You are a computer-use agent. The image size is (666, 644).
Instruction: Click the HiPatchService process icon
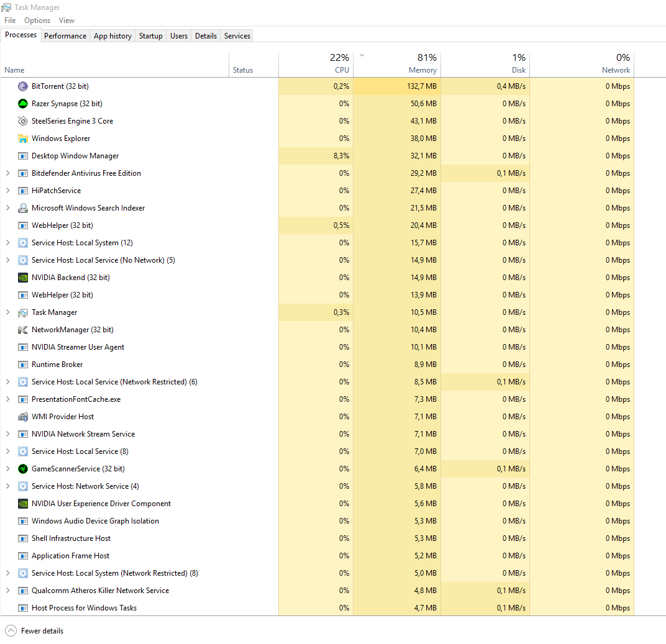pos(23,191)
